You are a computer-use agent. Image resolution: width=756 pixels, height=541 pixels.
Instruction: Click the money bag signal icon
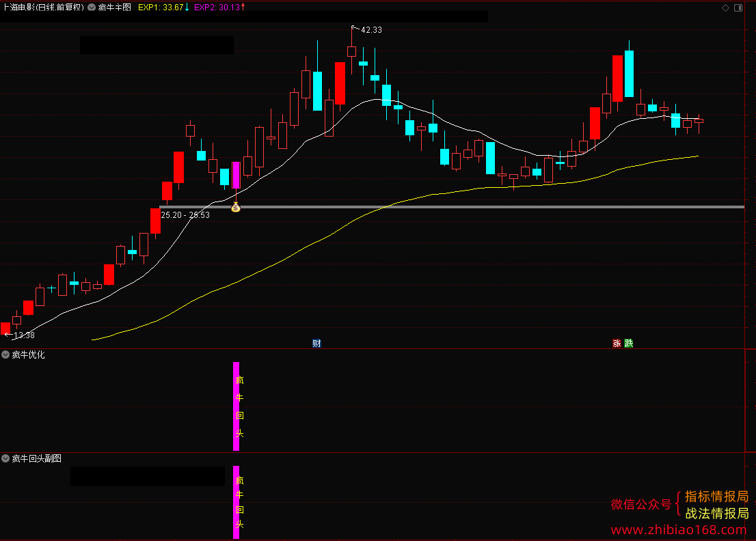coord(236,207)
